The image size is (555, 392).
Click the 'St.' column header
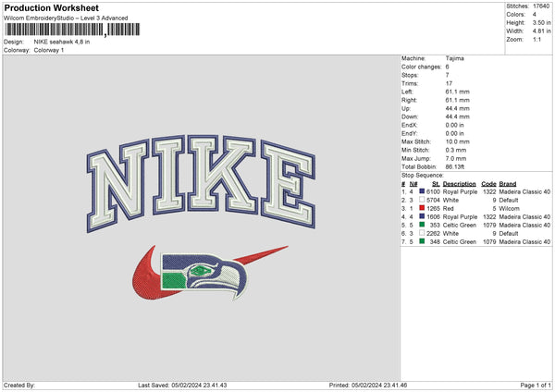[x=436, y=184]
